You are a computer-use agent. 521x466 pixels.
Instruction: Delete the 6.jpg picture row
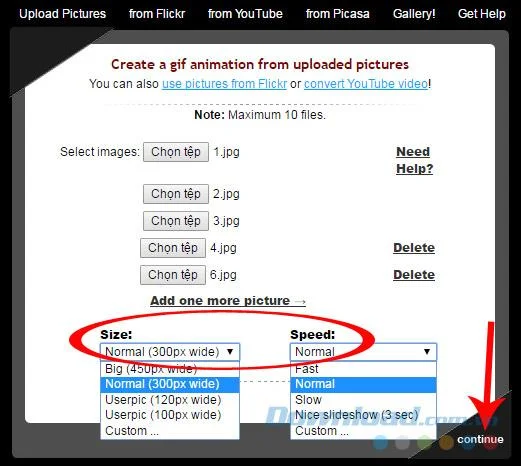pos(414,275)
